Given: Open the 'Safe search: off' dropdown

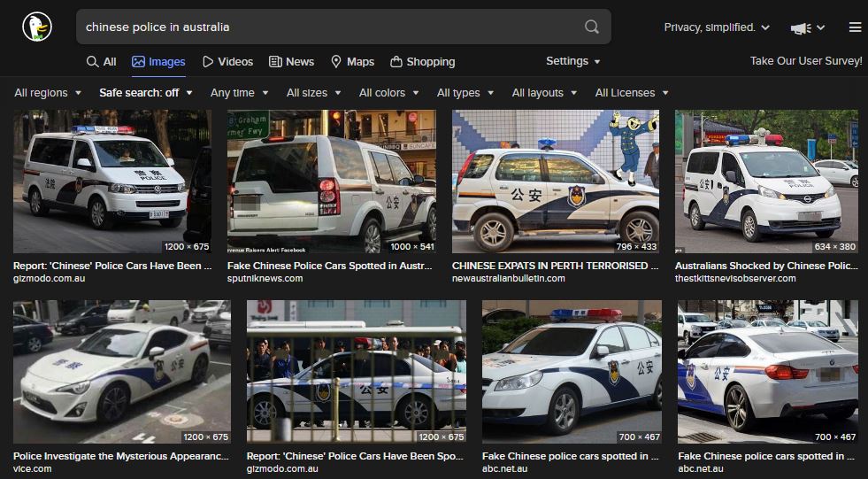Looking at the screenshot, I should (x=146, y=92).
